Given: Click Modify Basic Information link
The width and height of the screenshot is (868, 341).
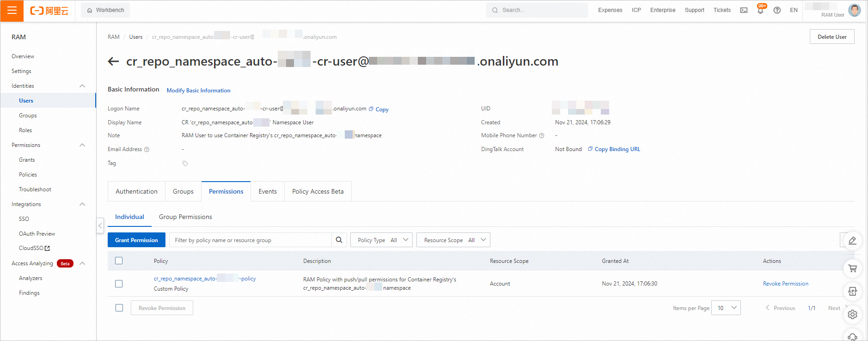Looking at the screenshot, I should pyautogui.click(x=198, y=91).
